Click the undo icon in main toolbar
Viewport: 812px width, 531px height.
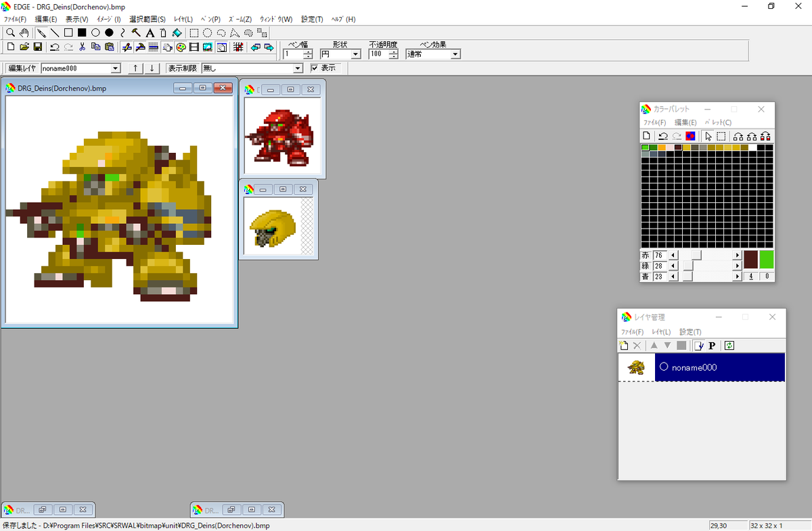point(55,47)
